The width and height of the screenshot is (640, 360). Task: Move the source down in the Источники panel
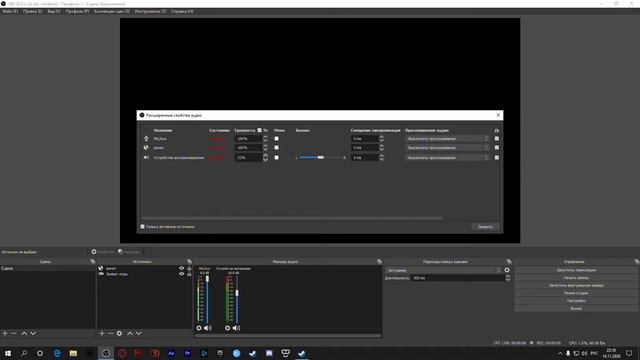139,333
